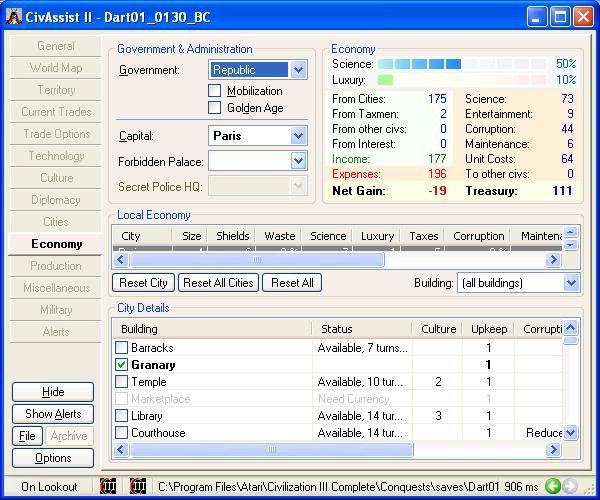600x500 pixels.
Task: Open the Military tab
Action: (x=55, y=310)
